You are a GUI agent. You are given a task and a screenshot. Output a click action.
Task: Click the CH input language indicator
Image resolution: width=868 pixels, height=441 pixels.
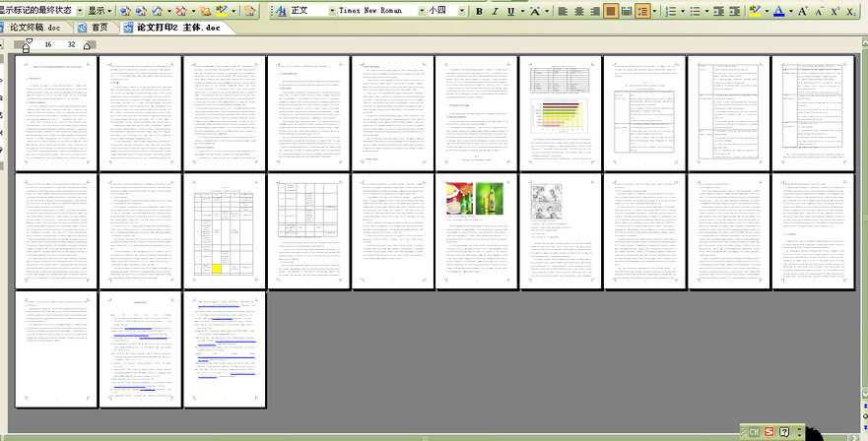[754, 431]
